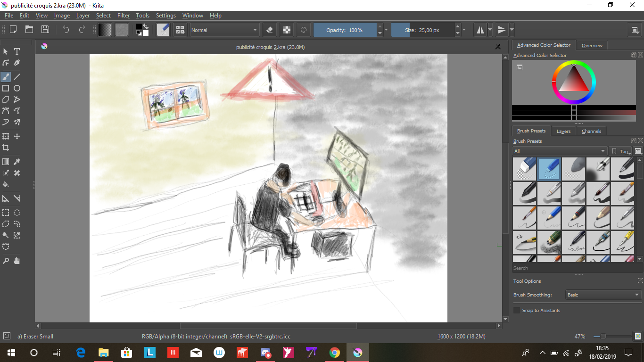Click the Color Picker eyedropper tool
This screenshot has width=644, height=362.
pyautogui.click(x=17, y=162)
